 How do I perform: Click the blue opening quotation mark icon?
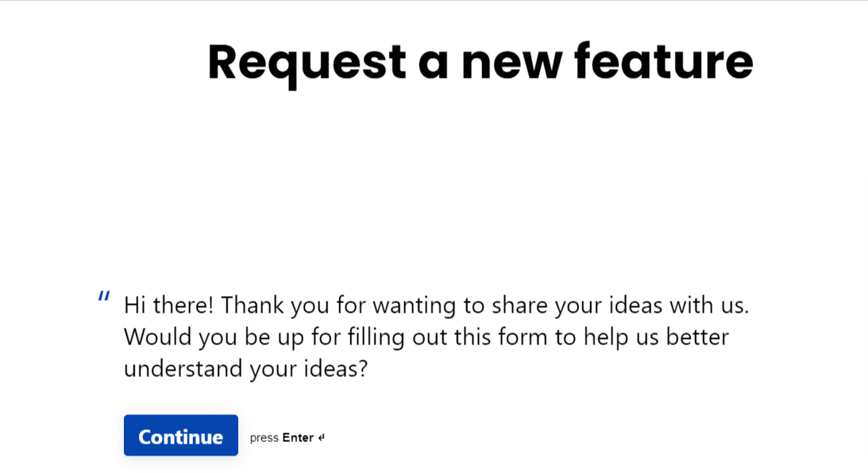(x=104, y=298)
